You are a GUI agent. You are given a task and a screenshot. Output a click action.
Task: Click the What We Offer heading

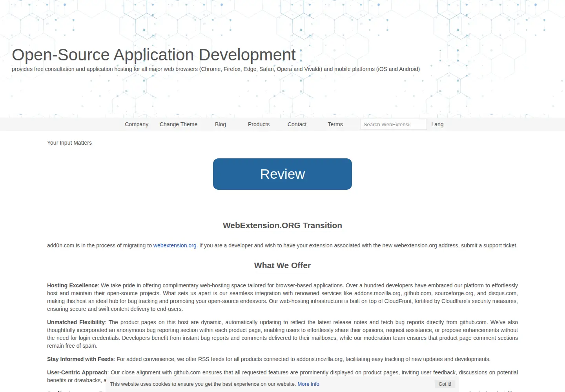tap(282, 265)
